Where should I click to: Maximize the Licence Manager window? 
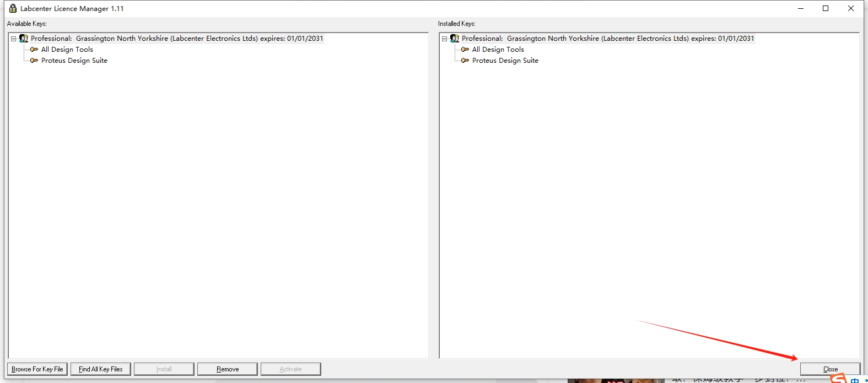click(826, 8)
